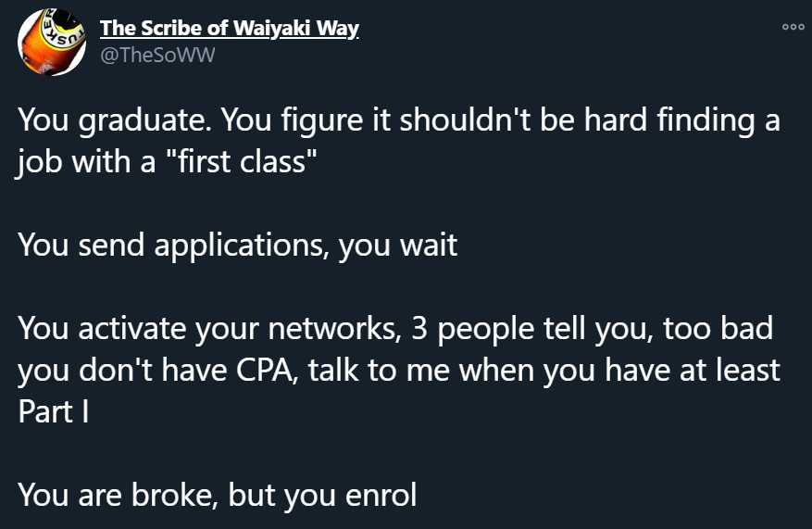Open The Scribe of Waiyaki Way profile
The image size is (812, 529).
pyautogui.click(x=229, y=28)
